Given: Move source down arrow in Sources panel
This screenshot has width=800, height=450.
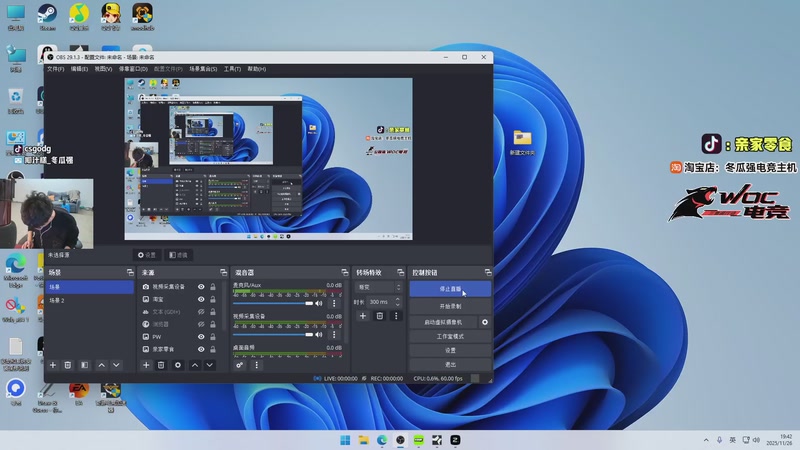Looking at the screenshot, I should pyautogui.click(x=209, y=365).
